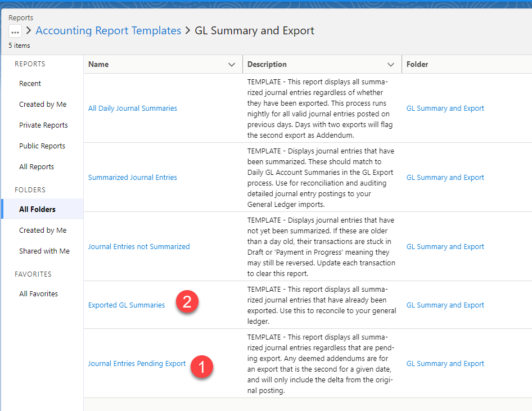This screenshot has width=532, height=411.
Task: Open the Journal Entries not Summarized report
Action: (139, 246)
